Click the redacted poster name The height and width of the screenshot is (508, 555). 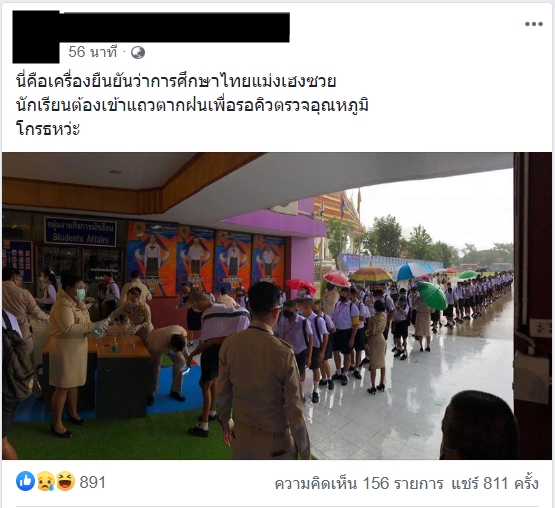click(175, 27)
